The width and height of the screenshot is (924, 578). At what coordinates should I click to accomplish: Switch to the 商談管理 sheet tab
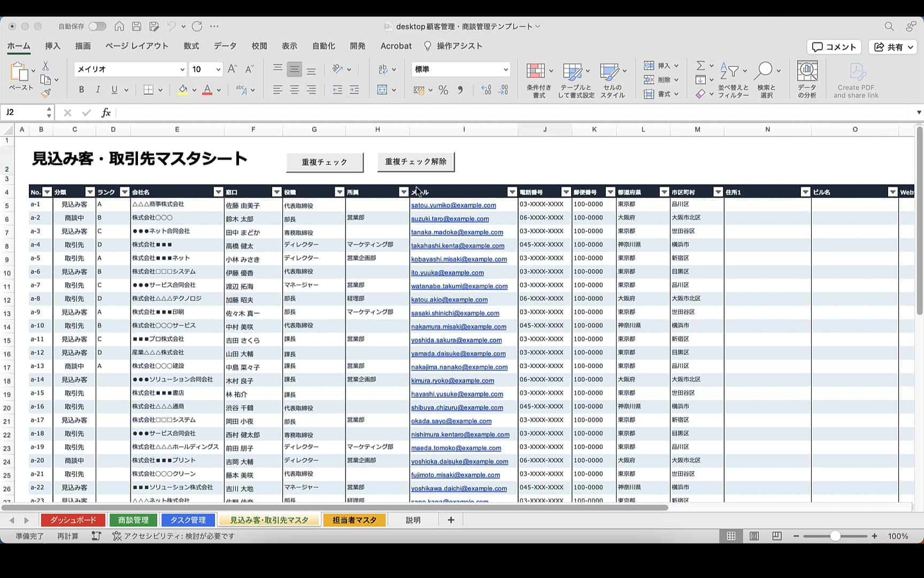click(133, 520)
